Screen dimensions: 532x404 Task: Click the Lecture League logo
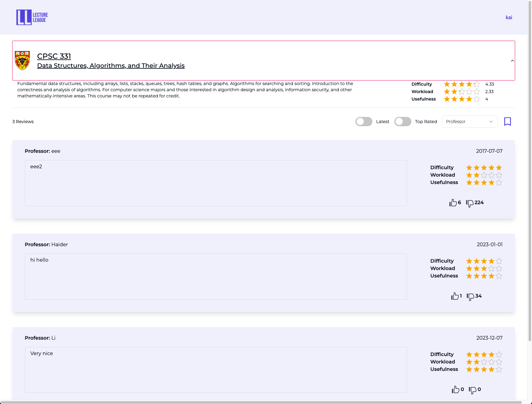click(32, 17)
